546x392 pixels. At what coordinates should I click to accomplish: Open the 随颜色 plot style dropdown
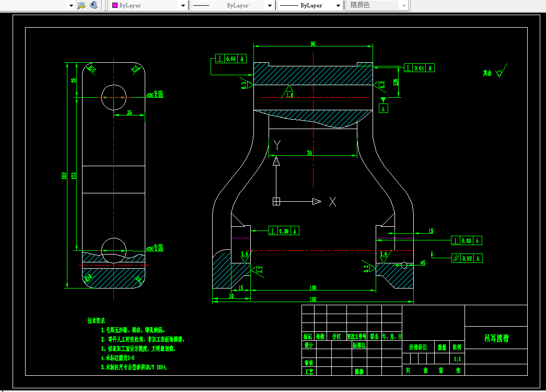click(404, 6)
